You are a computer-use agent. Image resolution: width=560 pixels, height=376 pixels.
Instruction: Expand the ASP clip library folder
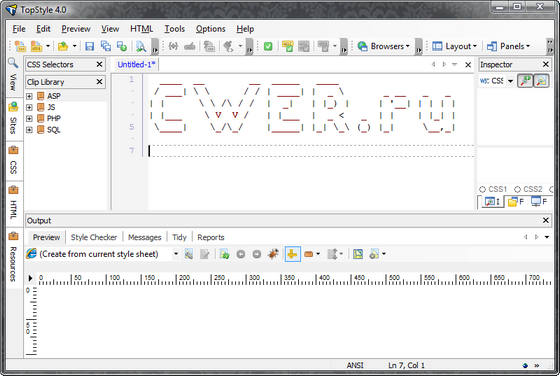pos(29,96)
